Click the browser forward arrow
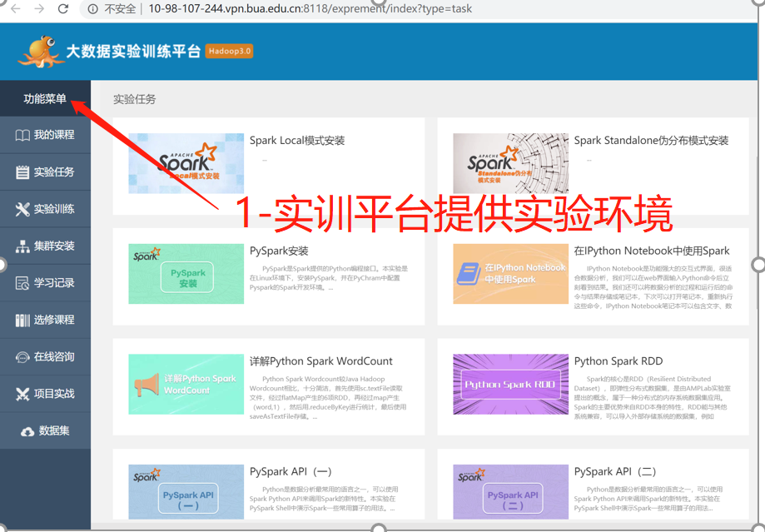This screenshot has height=532, width=765. point(39,9)
